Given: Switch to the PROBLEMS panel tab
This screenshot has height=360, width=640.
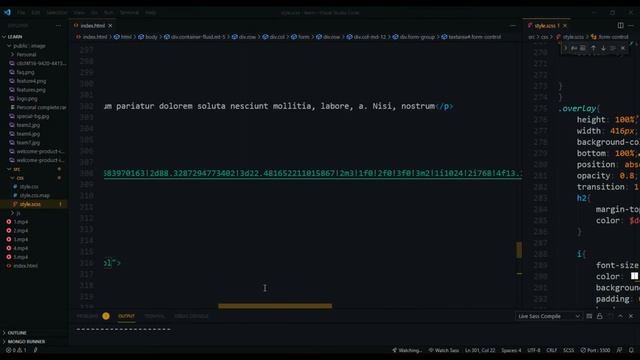Looking at the screenshot, I should click(87, 316).
